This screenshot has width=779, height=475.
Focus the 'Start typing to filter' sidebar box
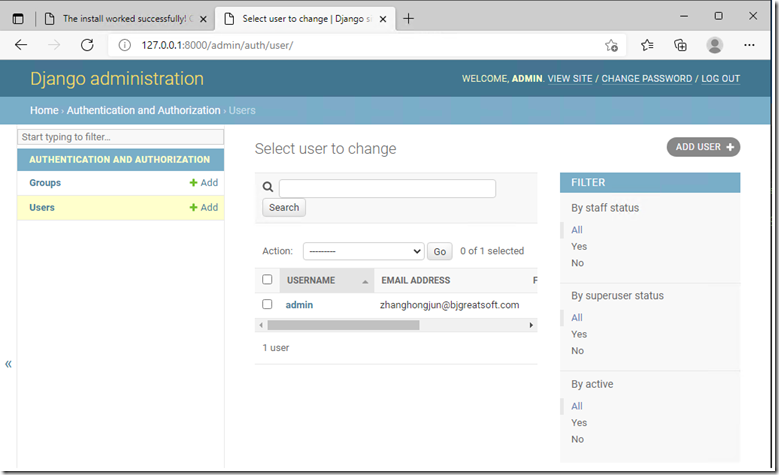pyautogui.click(x=121, y=137)
